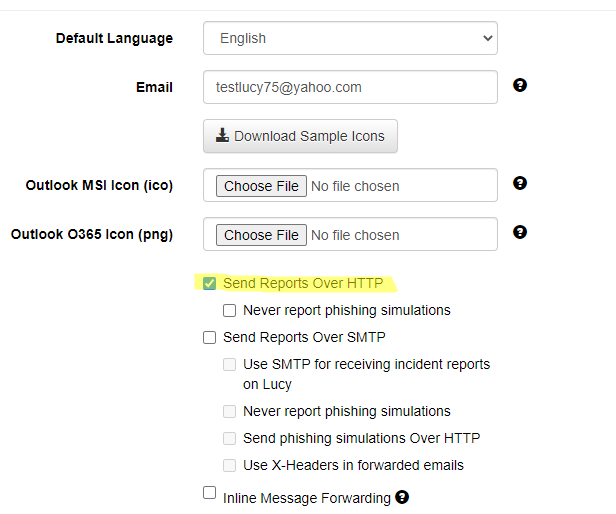Click into the Email input field

[x=350, y=87]
